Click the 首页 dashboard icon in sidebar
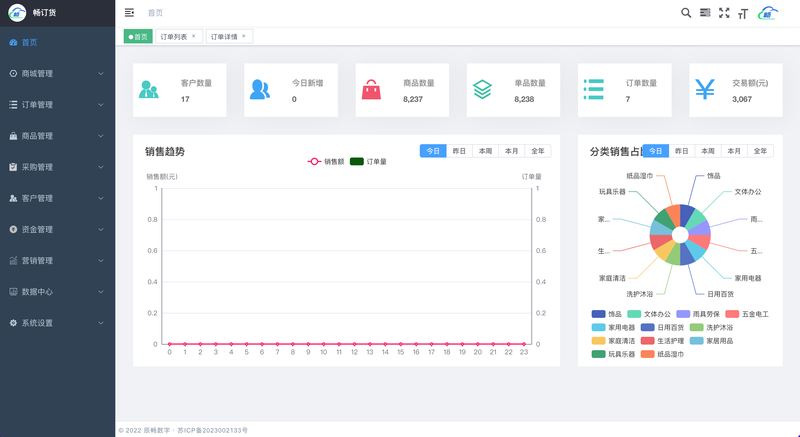800x437 pixels. [13, 42]
